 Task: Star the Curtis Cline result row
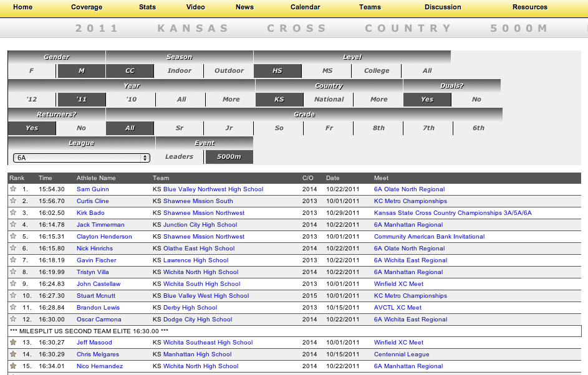coord(13,201)
